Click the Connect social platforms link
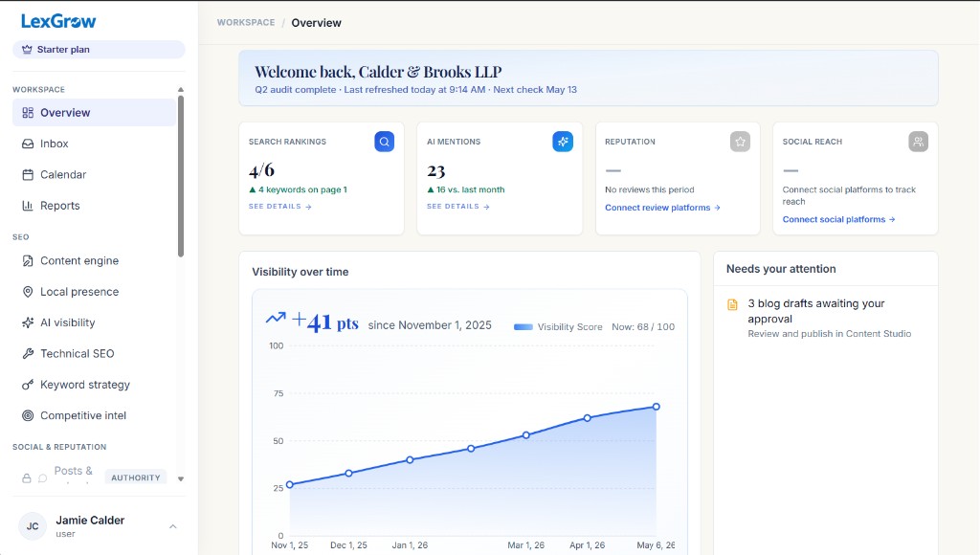The image size is (980, 555). tap(838, 219)
